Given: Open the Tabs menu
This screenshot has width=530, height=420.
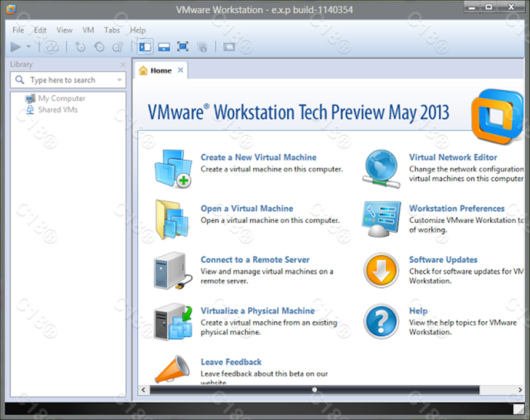Looking at the screenshot, I should [112, 30].
